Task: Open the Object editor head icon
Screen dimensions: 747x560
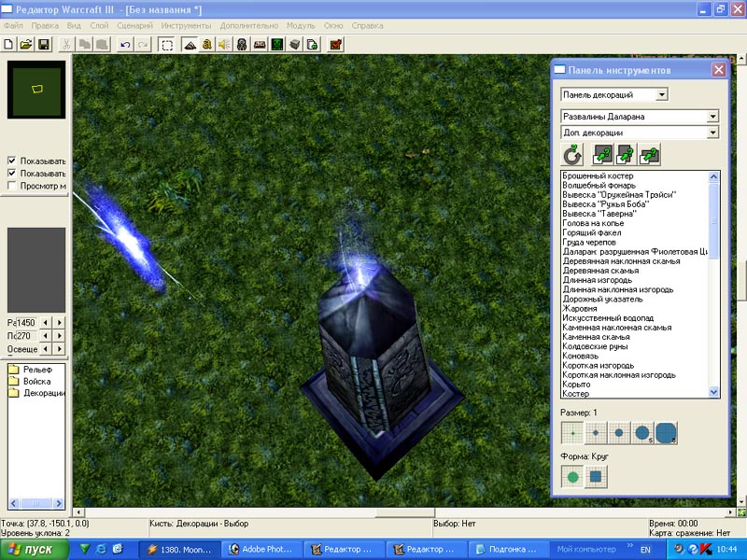Action: click(242, 45)
